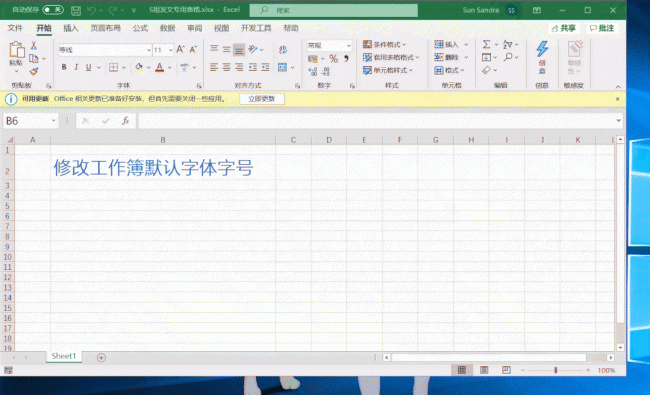Switch to the 数据 tab

pyautogui.click(x=167, y=28)
